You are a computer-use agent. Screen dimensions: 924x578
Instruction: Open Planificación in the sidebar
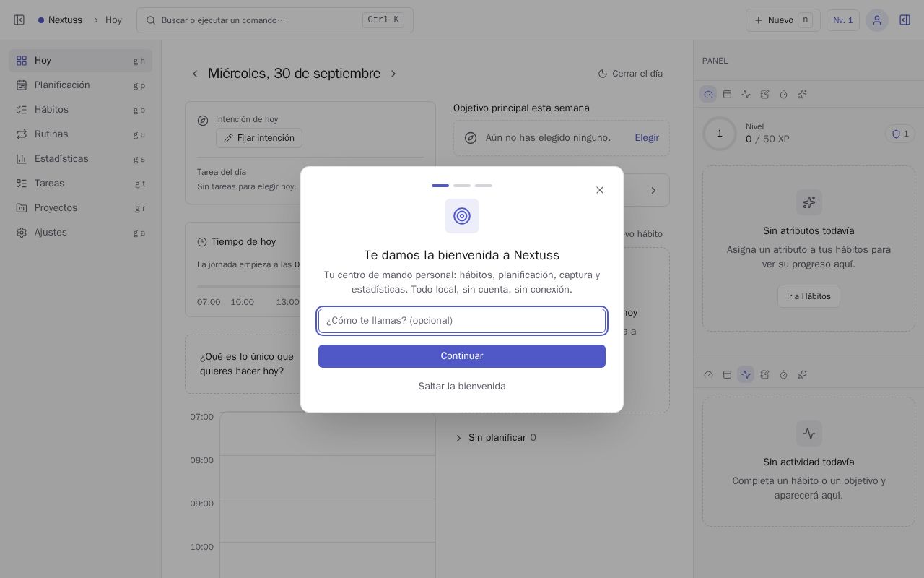click(x=81, y=85)
